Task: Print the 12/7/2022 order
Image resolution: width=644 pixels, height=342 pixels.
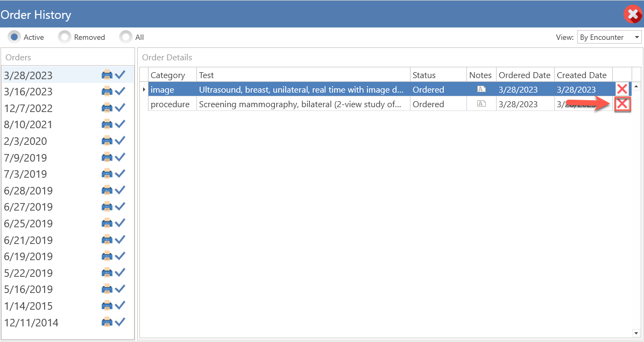Action: click(107, 108)
